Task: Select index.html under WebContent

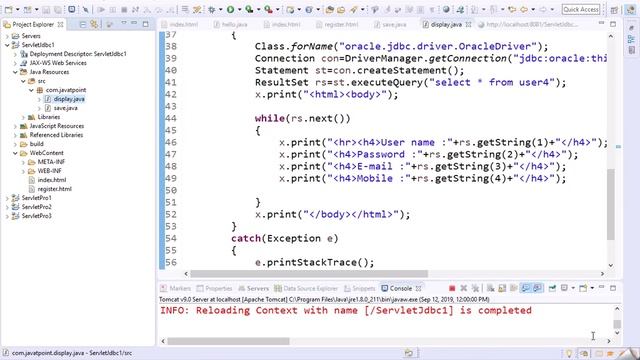Action: pyautogui.click(x=52, y=180)
